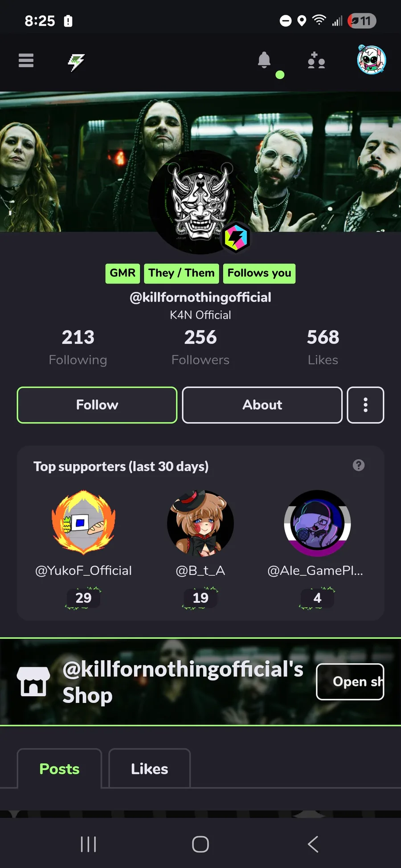Tap the verified creator badge on avatar
401x868 pixels.
[x=236, y=237]
